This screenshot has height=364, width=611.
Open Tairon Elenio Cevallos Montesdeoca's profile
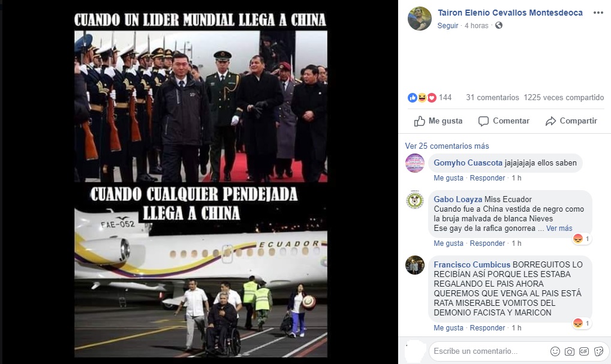point(510,13)
